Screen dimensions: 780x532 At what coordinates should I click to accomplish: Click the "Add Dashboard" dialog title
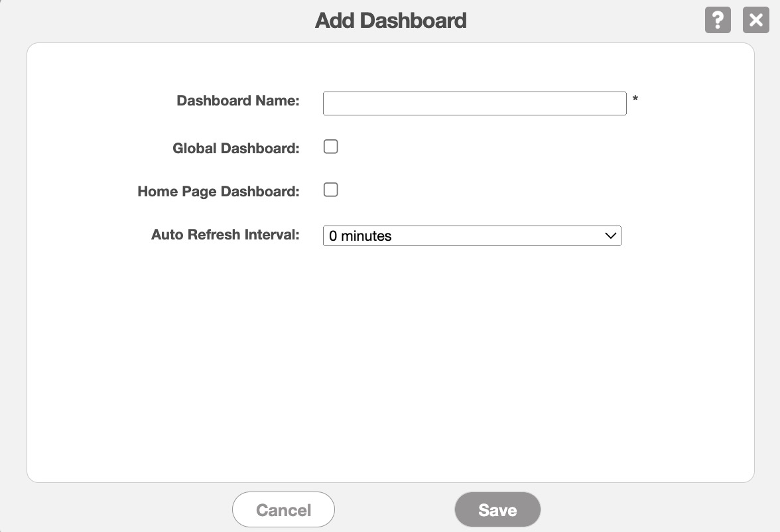(x=391, y=21)
